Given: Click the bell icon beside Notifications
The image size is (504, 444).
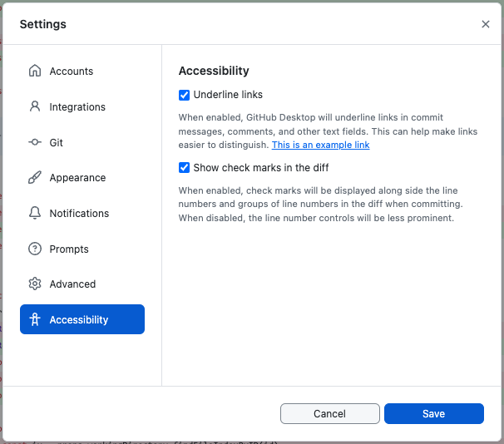Looking at the screenshot, I should click(x=35, y=214).
